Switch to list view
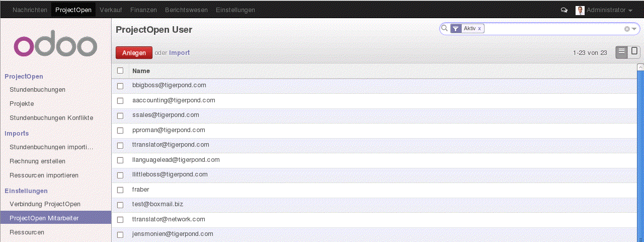 click(x=622, y=52)
